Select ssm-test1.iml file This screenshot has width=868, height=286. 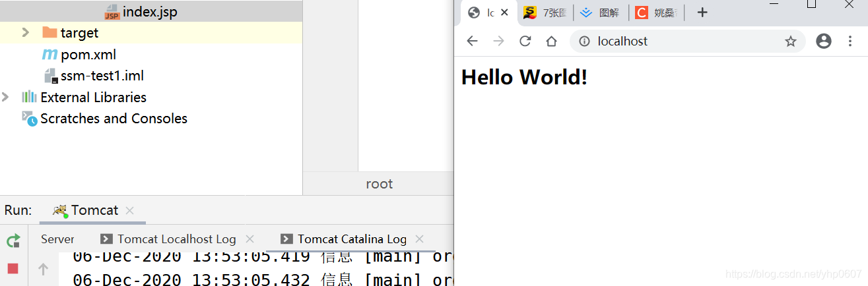click(x=102, y=76)
